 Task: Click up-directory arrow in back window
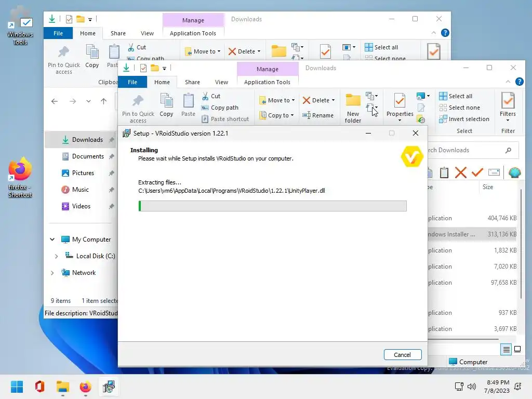[x=103, y=101]
